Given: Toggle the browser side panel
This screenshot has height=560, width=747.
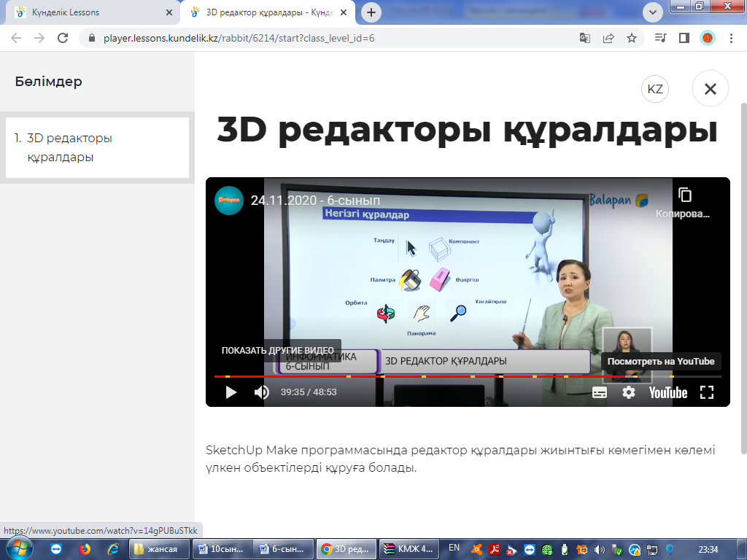Looking at the screenshot, I should [x=684, y=38].
